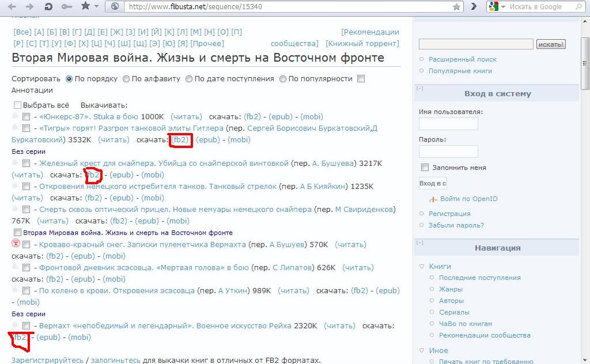Open Авторы in navigation

(x=451, y=301)
